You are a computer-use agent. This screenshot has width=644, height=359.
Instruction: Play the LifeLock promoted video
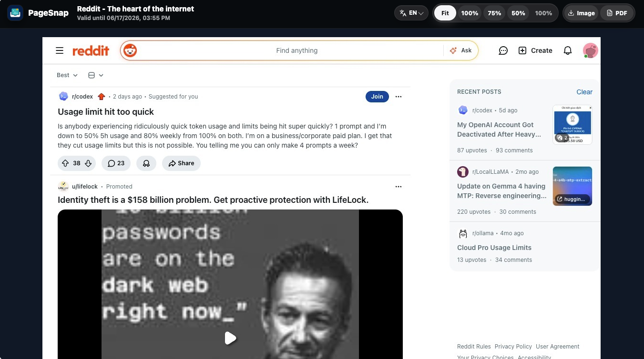pos(230,338)
